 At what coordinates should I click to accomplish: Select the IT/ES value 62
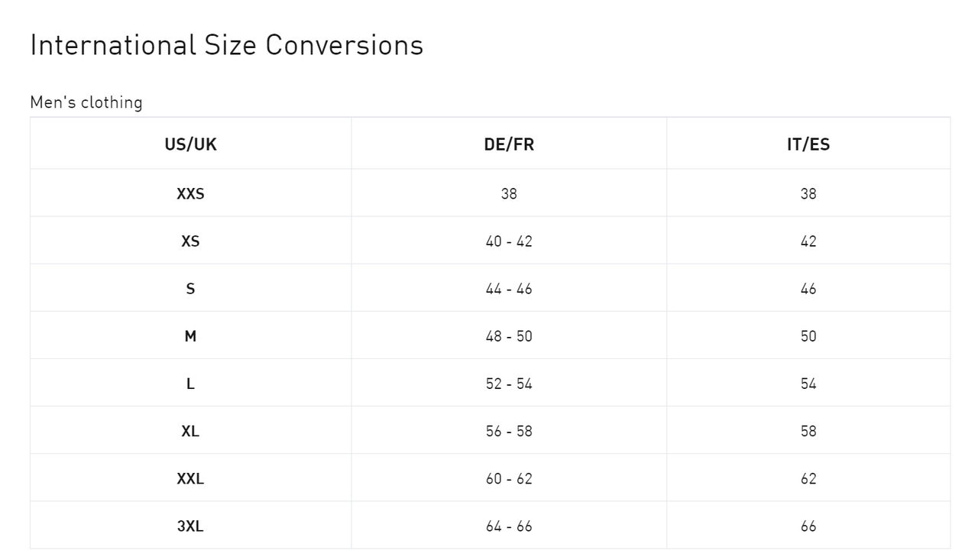click(808, 479)
